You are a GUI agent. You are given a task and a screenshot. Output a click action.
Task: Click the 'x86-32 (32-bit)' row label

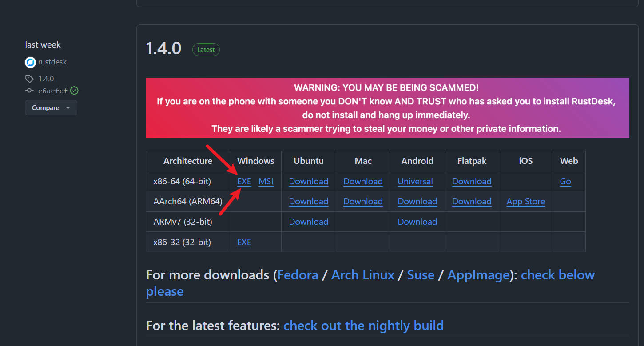(x=182, y=242)
